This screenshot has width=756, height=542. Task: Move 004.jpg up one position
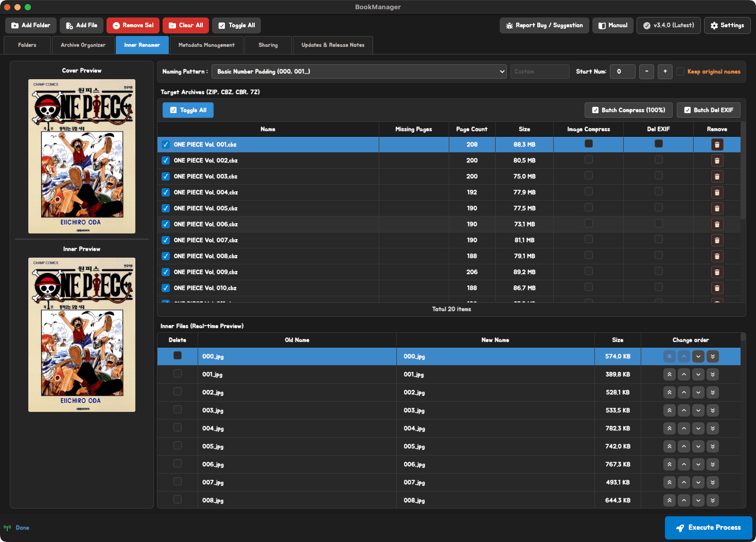(x=684, y=428)
